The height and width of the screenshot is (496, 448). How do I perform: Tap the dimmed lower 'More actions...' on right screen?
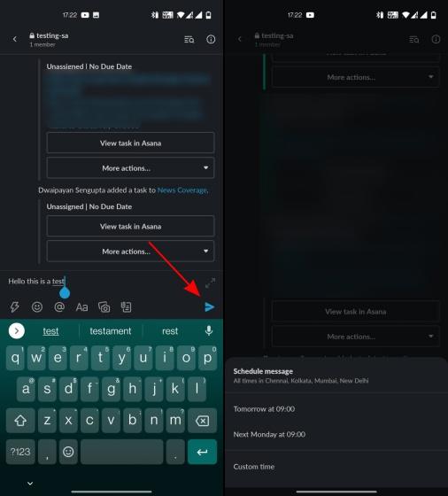coord(356,337)
